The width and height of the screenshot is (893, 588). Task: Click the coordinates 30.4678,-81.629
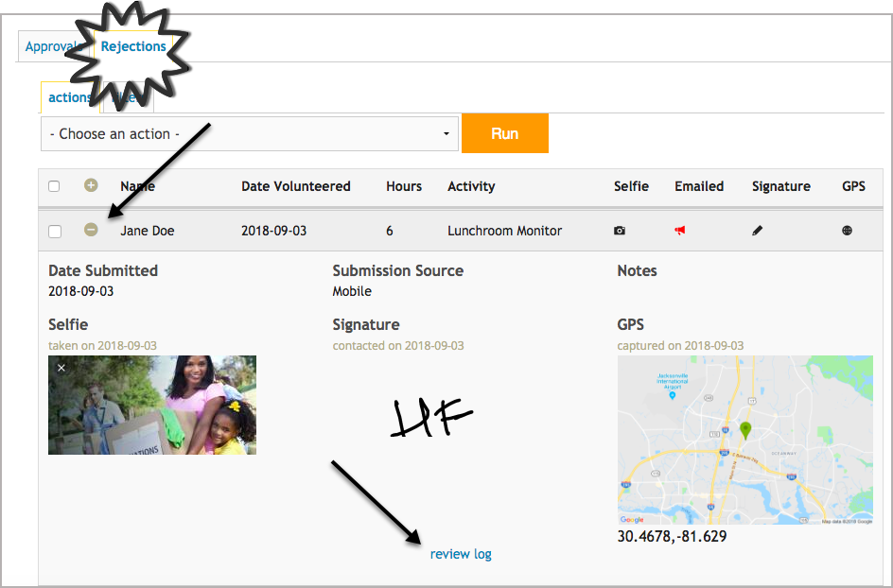point(672,536)
